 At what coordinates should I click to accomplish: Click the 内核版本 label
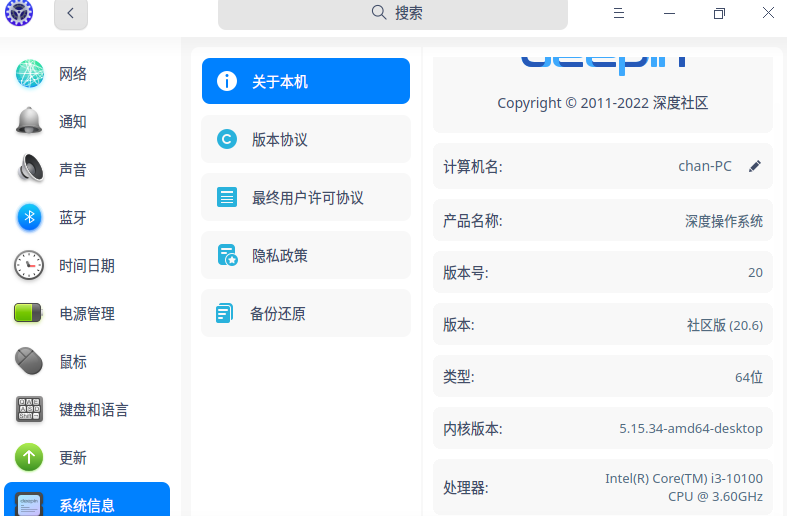472,429
